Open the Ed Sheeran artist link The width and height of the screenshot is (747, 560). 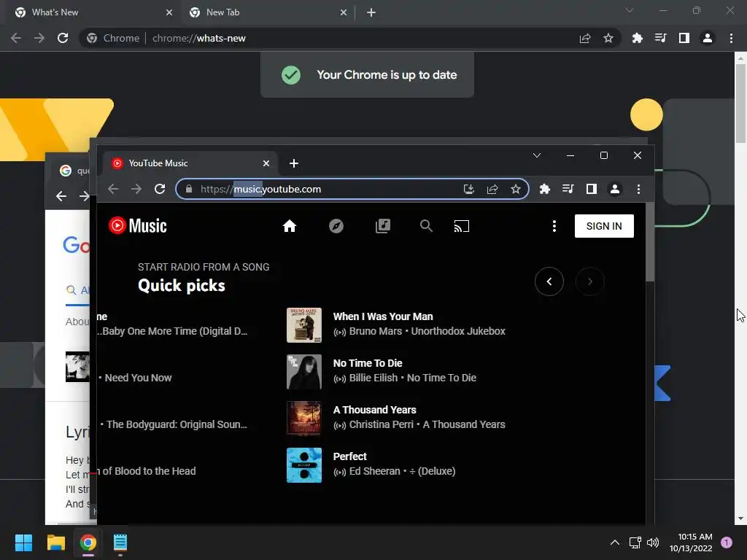click(x=375, y=472)
